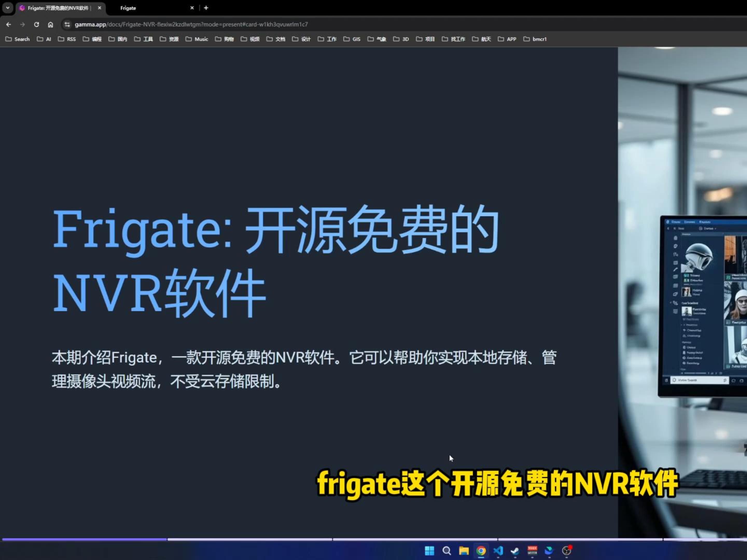
Task: Open the 气象 bookmarks folder
Action: tap(377, 39)
